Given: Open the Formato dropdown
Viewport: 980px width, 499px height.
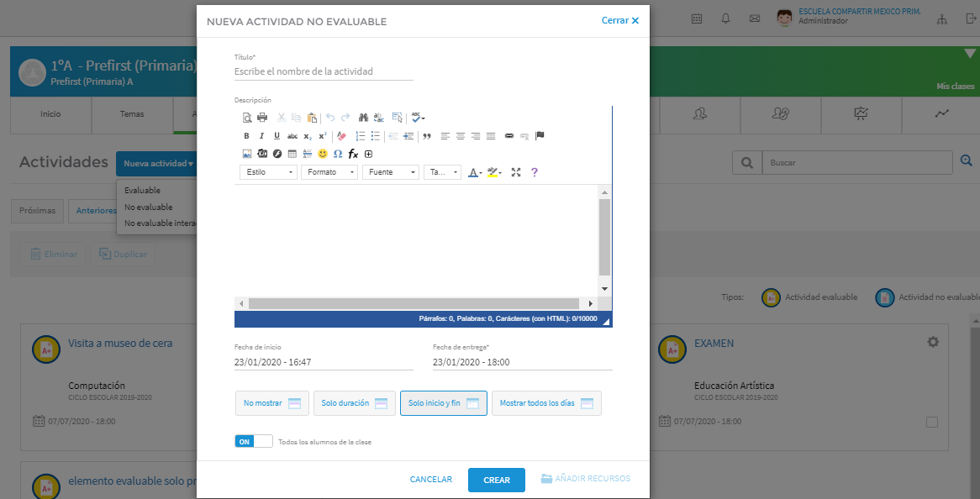Looking at the screenshot, I should click(329, 172).
